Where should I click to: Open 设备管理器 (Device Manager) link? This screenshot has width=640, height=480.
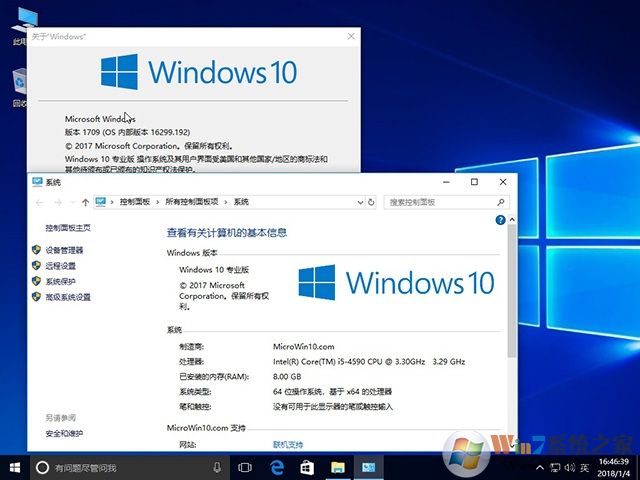(64, 250)
